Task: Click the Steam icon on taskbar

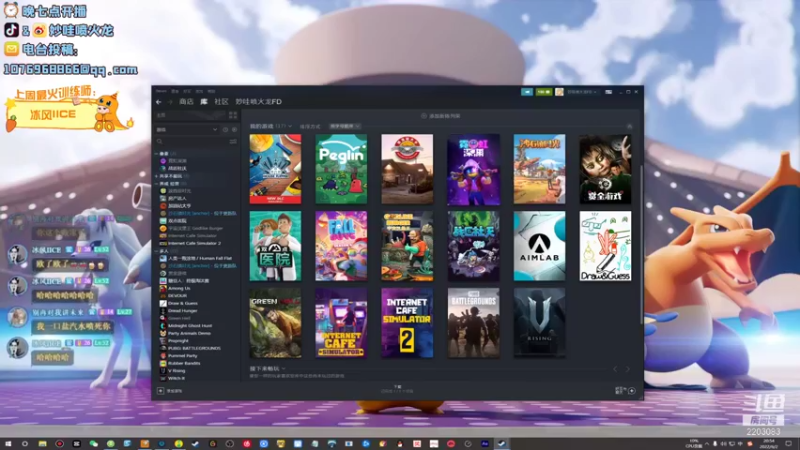Action: click(x=502, y=443)
